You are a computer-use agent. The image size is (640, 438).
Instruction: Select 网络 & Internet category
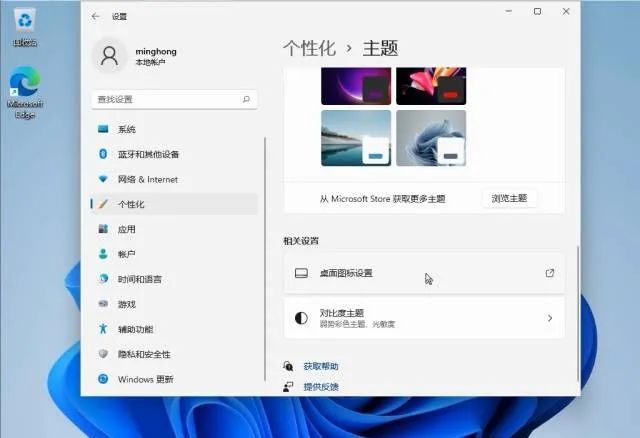[175, 179]
